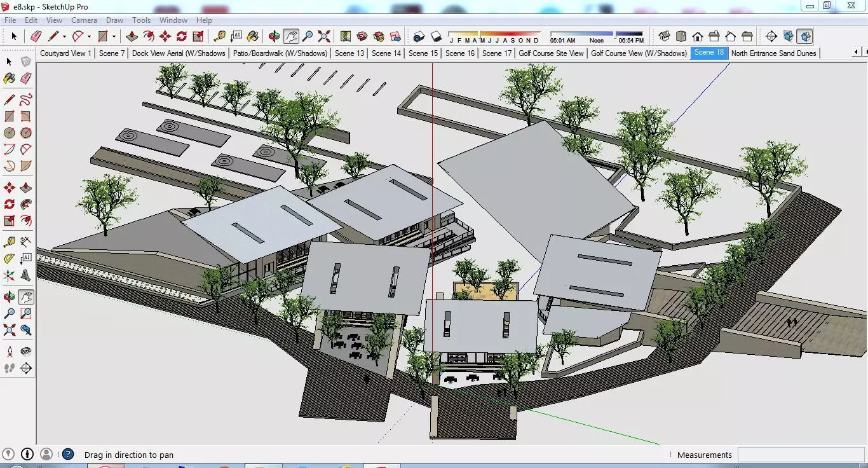Toggle Display Section Cuts button
Screen dimensions: 868x468
(x=804, y=36)
